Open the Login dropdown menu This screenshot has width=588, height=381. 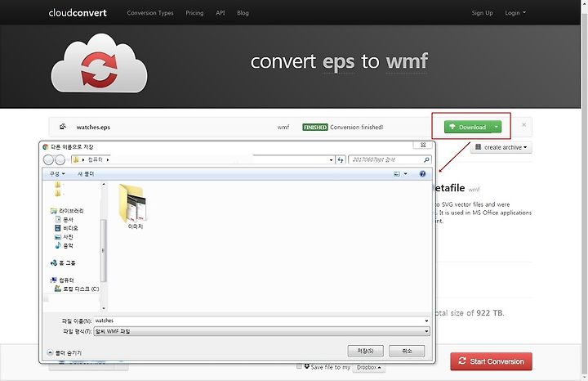click(x=515, y=13)
